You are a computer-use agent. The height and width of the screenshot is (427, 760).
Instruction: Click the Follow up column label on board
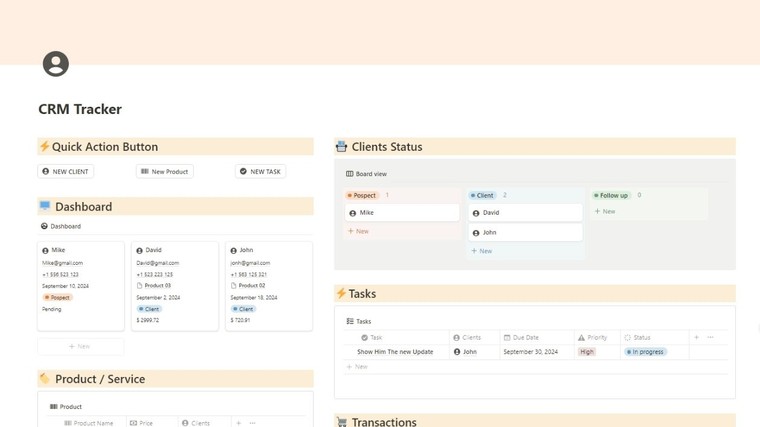pyautogui.click(x=611, y=195)
